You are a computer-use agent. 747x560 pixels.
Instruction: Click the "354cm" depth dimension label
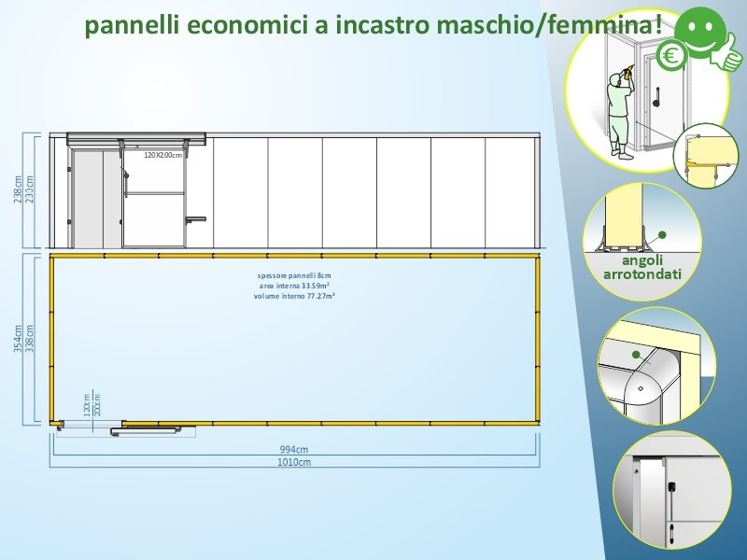(19, 339)
